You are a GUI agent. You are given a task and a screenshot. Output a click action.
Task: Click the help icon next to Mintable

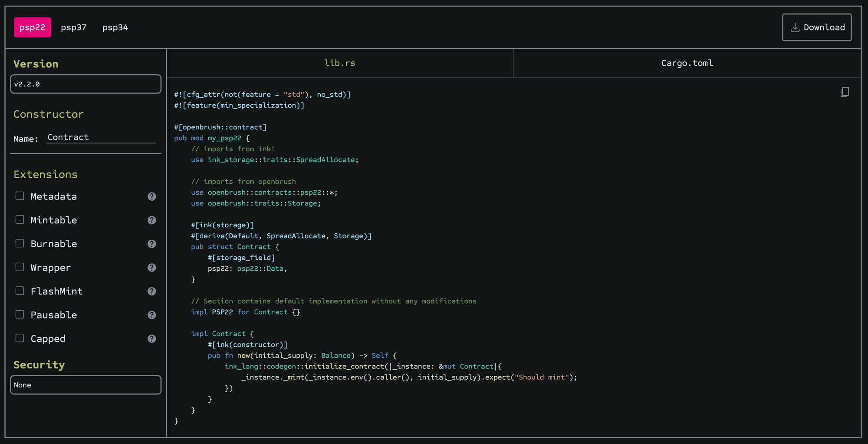tap(151, 220)
